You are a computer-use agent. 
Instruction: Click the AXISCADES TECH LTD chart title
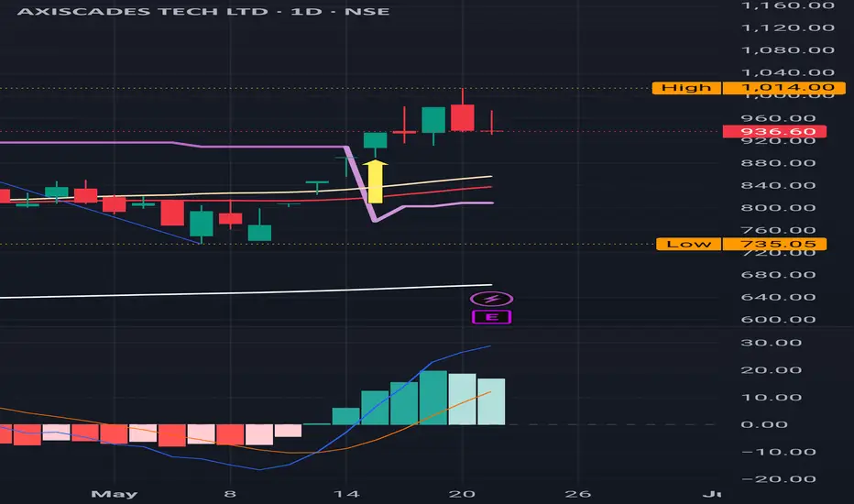203,11
